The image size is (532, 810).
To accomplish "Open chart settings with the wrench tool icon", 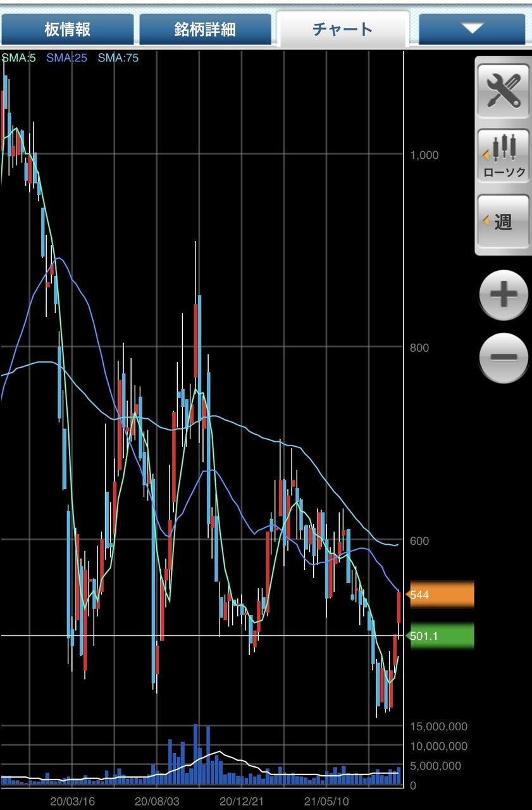I will [504, 90].
